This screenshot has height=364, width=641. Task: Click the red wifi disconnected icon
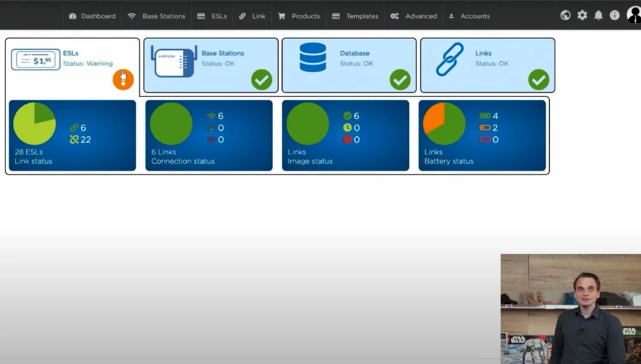click(x=211, y=140)
